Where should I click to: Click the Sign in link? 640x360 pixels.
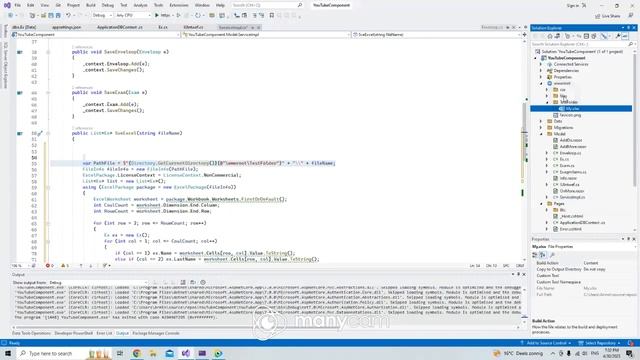(573, 6)
